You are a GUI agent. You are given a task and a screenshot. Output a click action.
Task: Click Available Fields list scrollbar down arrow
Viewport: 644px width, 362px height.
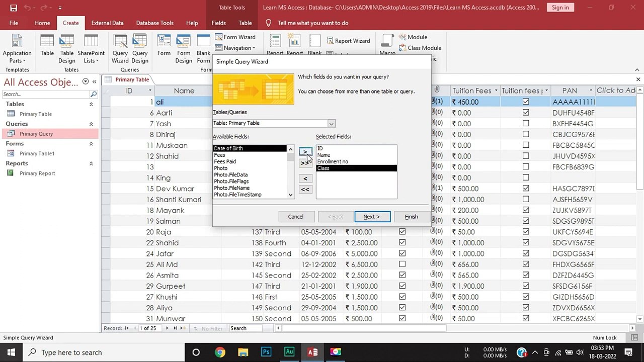pyautogui.click(x=290, y=195)
